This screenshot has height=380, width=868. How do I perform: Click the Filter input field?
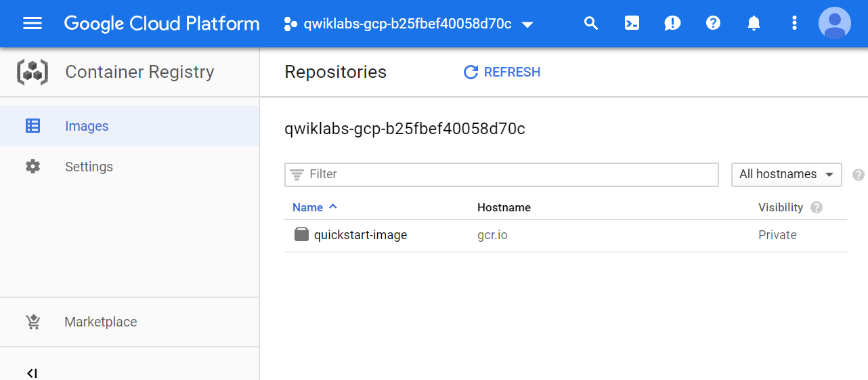click(x=501, y=174)
